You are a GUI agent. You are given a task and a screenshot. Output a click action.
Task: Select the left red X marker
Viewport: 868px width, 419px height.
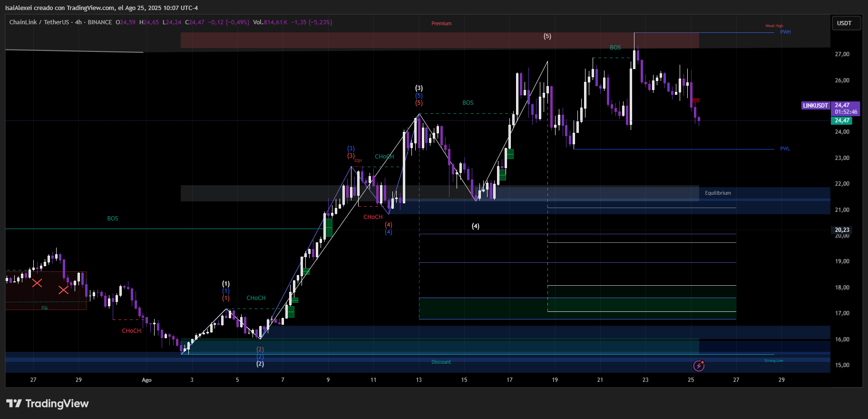point(37,283)
